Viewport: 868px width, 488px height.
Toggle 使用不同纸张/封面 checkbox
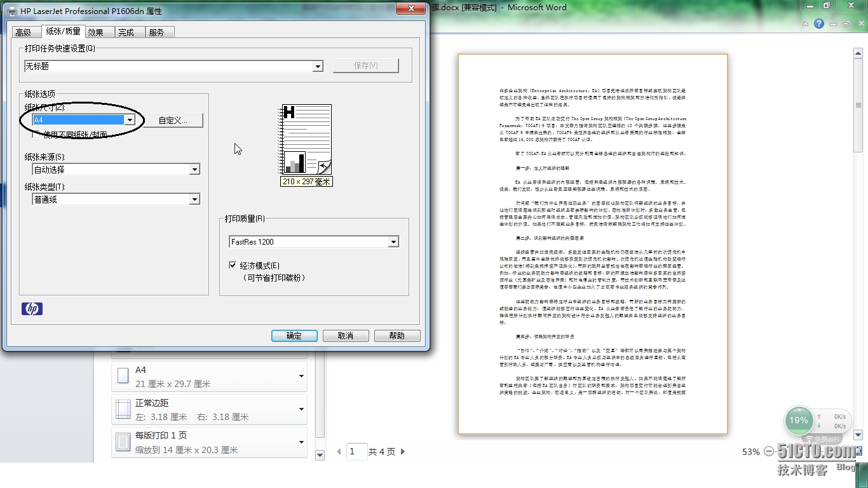(x=37, y=134)
